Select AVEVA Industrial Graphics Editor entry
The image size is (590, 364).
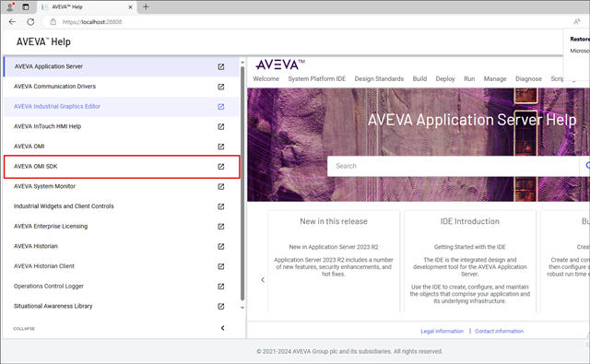point(121,106)
